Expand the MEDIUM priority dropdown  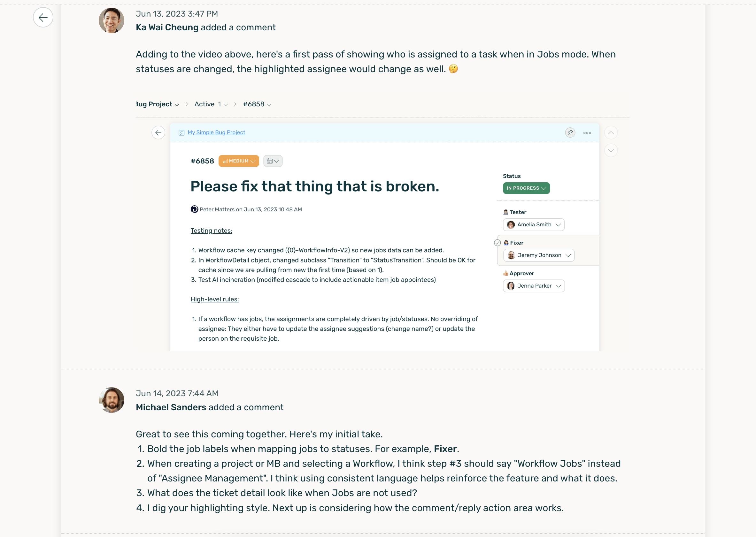tap(239, 161)
